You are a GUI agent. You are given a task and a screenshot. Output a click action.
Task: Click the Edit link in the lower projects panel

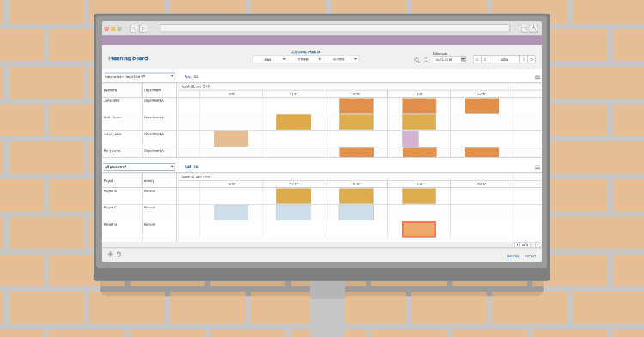click(x=197, y=167)
